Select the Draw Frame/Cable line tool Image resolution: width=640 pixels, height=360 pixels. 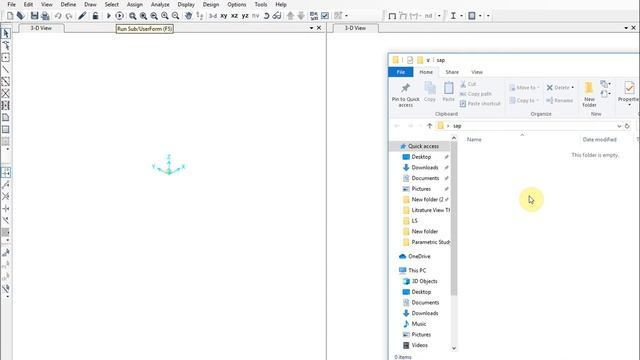pyautogui.click(x=6, y=69)
